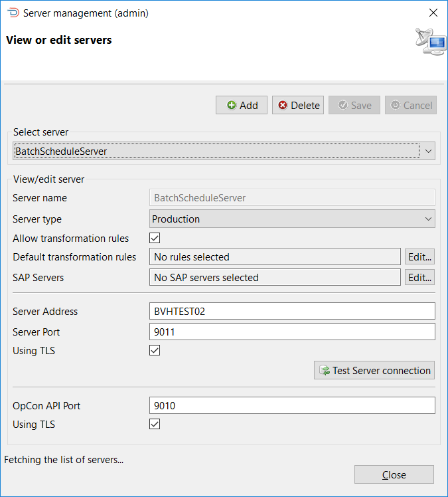Viewport: 448px width, 497px height.
Task: Toggle Using TLS under OpCon API Port
Action: [x=155, y=424]
